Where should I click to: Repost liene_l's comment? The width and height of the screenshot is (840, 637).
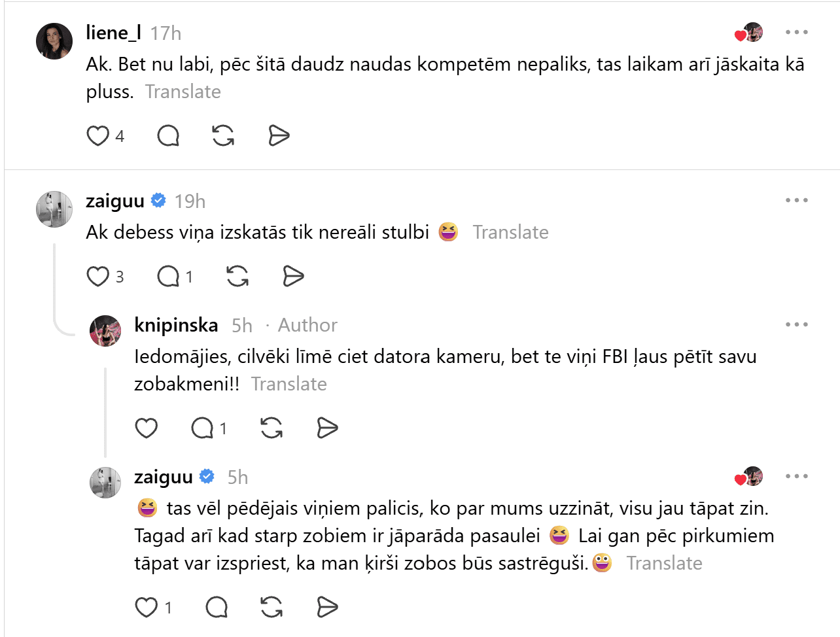[223, 136]
